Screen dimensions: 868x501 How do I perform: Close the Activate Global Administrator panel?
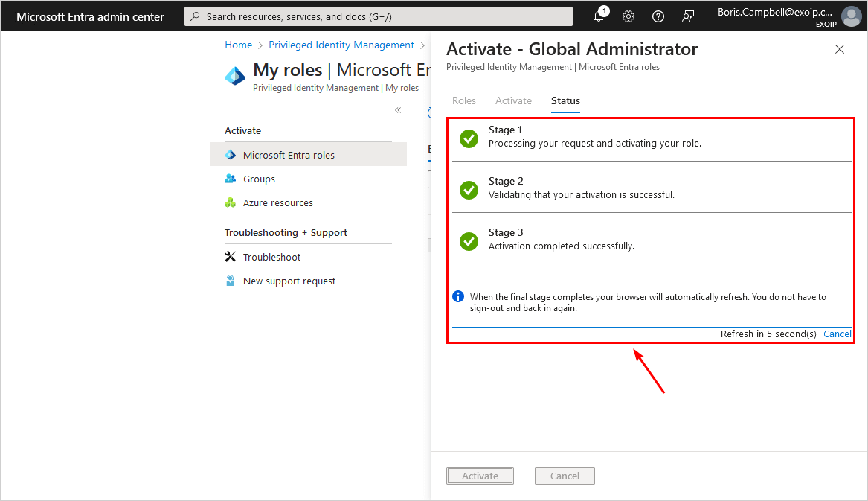840,49
